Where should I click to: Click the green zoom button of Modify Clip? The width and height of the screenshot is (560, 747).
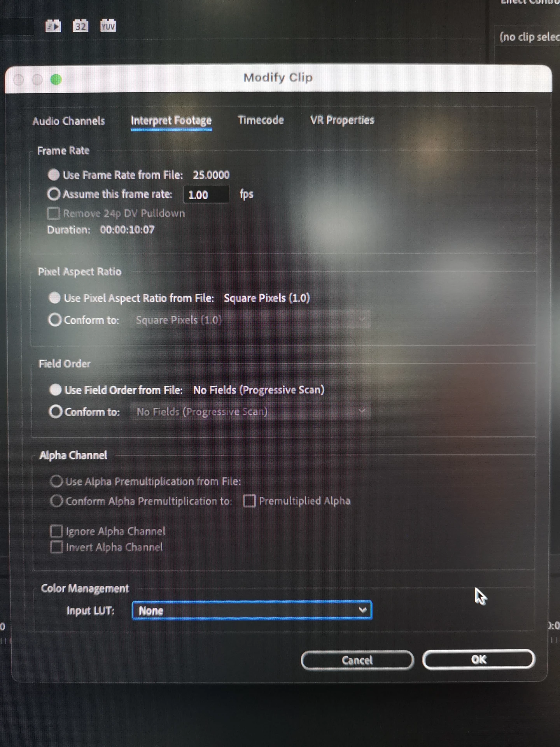56,79
